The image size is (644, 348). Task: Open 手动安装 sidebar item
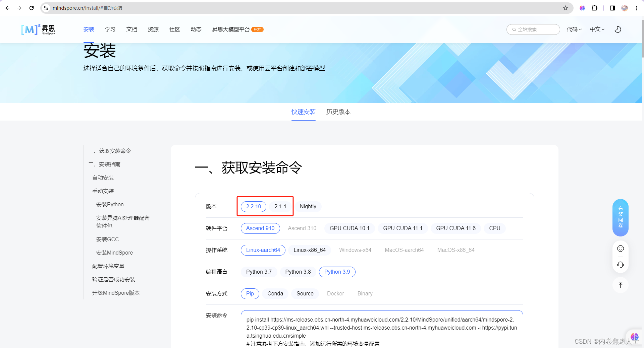[x=103, y=191]
